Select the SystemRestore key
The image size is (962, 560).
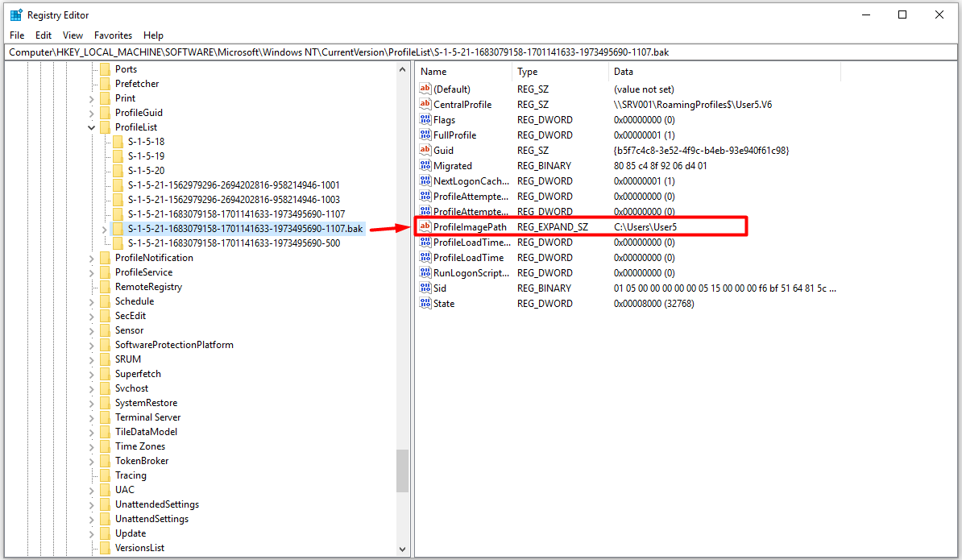tap(146, 403)
